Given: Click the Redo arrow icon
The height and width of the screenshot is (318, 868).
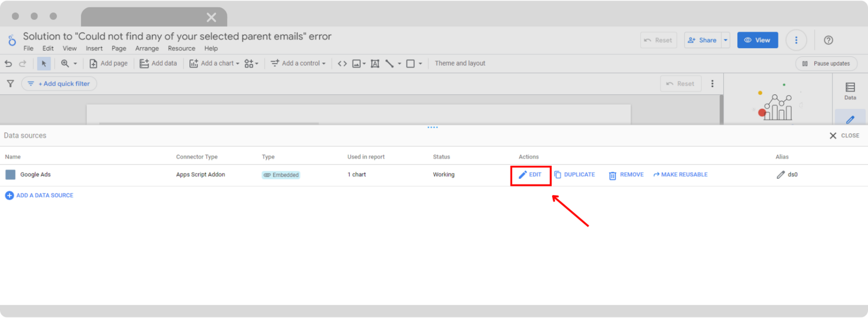Looking at the screenshot, I should tap(23, 63).
